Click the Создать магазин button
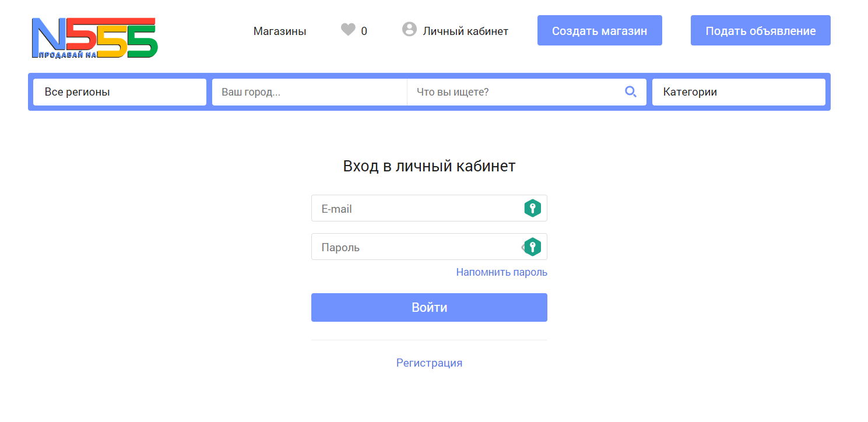The width and height of the screenshot is (868, 422). (600, 30)
